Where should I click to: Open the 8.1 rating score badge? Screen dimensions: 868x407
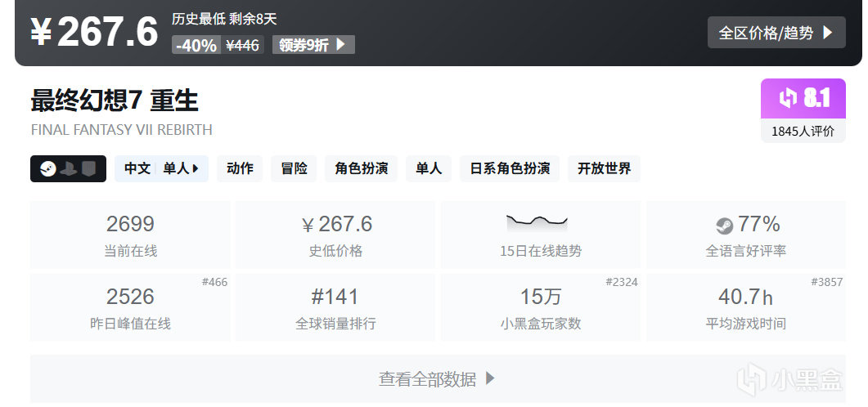coord(803,98)
